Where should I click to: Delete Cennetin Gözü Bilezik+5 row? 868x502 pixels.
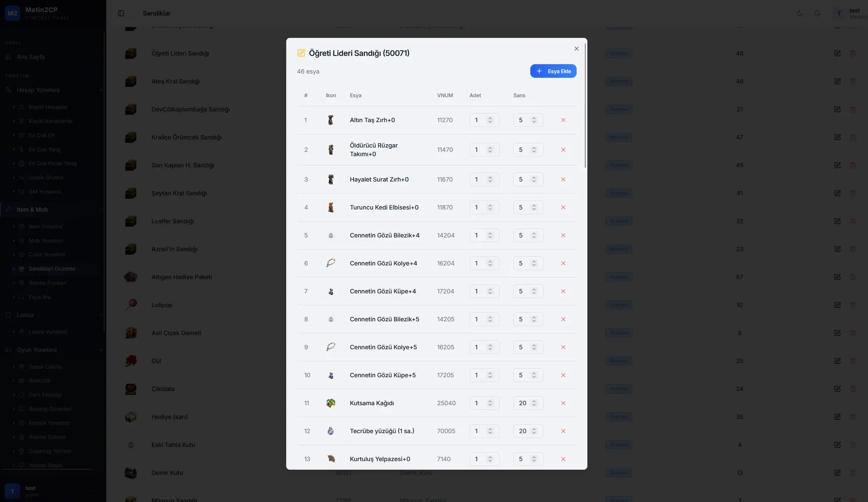tap(563, 319)
